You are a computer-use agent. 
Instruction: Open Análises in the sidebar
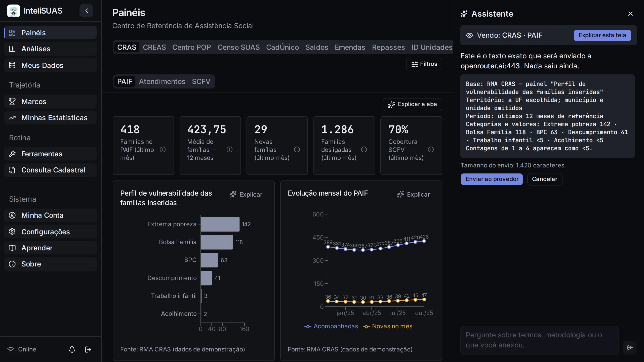(x=50, y=49)
